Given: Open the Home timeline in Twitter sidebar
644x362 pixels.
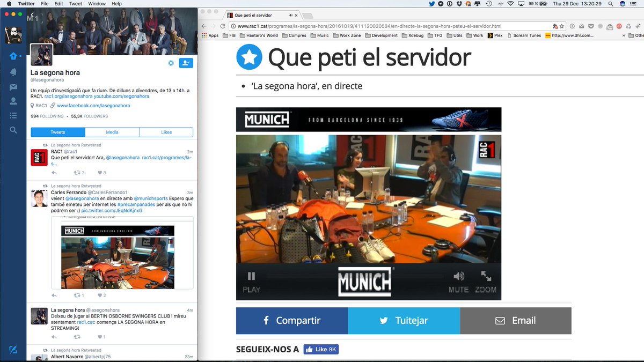Looking at the screenshot, I should coord(13,56).
